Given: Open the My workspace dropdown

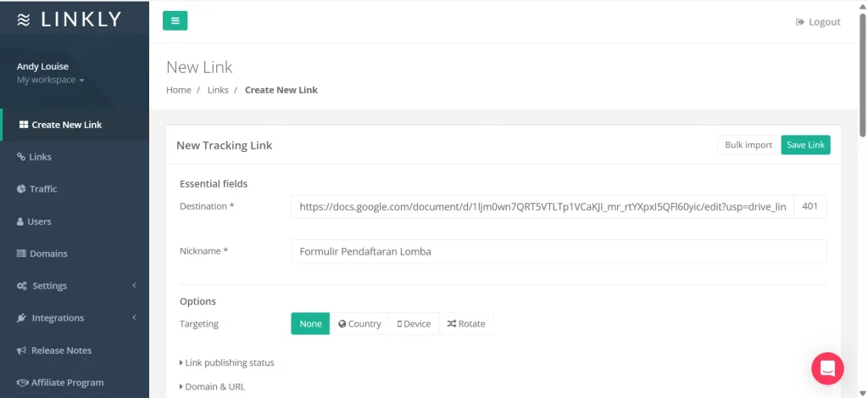Looking at the screenshot, I should pyautogui.click(x=50, y=80).
